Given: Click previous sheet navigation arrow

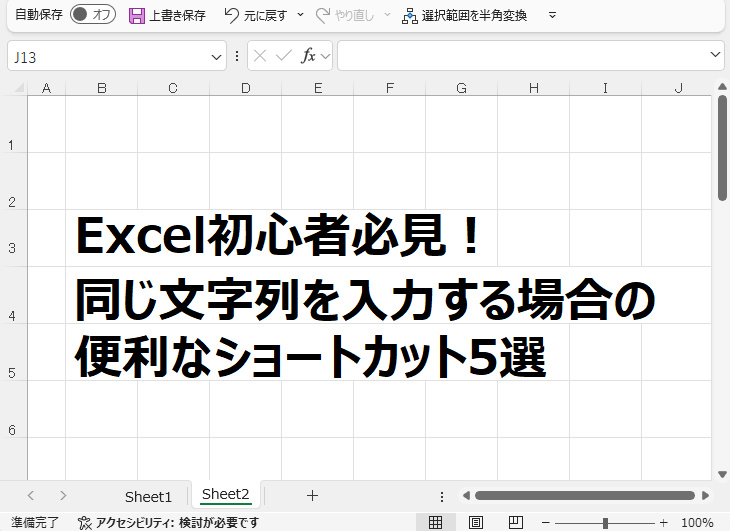Looking at the screenshot, I should point(31,496).
